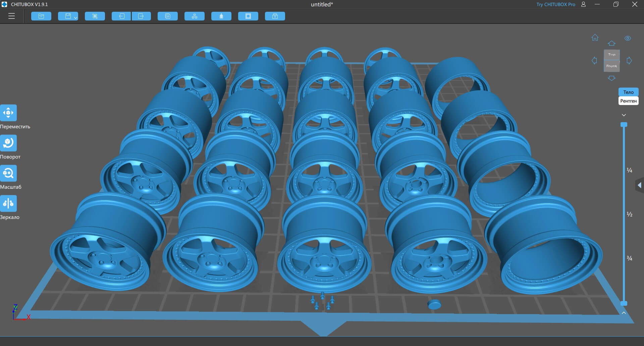Screen dimensions: 644x346
Task: Click the redo arrow toolbar button
Action: click(x=141, y=16)
